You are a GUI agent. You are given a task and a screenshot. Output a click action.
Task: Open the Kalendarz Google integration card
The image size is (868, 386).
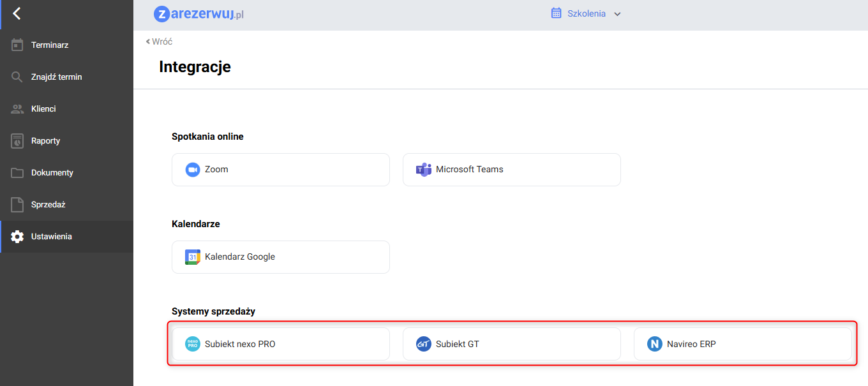(280, 257)
